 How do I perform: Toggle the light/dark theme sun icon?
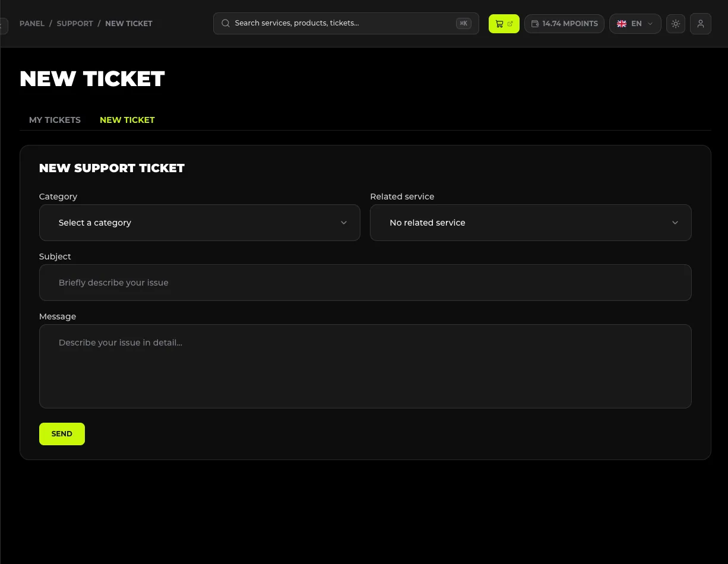pyautogui.click(x=676, y=24)
